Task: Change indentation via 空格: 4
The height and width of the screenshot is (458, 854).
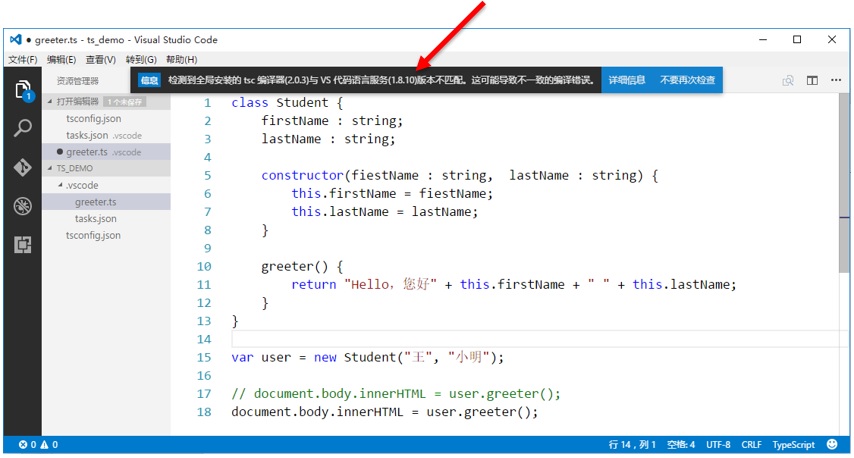Action: tap(681, 444)
